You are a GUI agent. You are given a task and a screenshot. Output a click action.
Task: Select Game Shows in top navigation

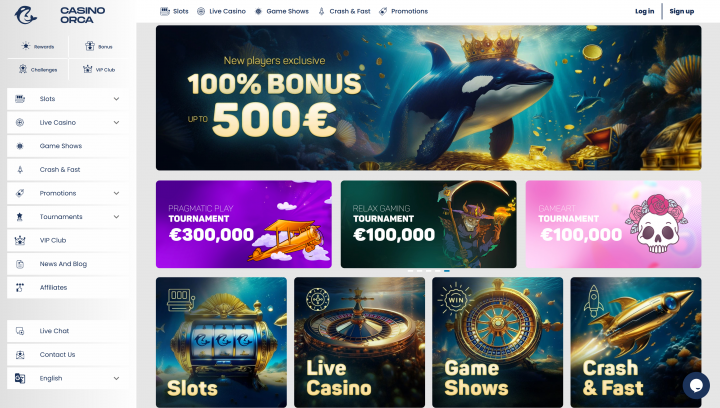282,11
